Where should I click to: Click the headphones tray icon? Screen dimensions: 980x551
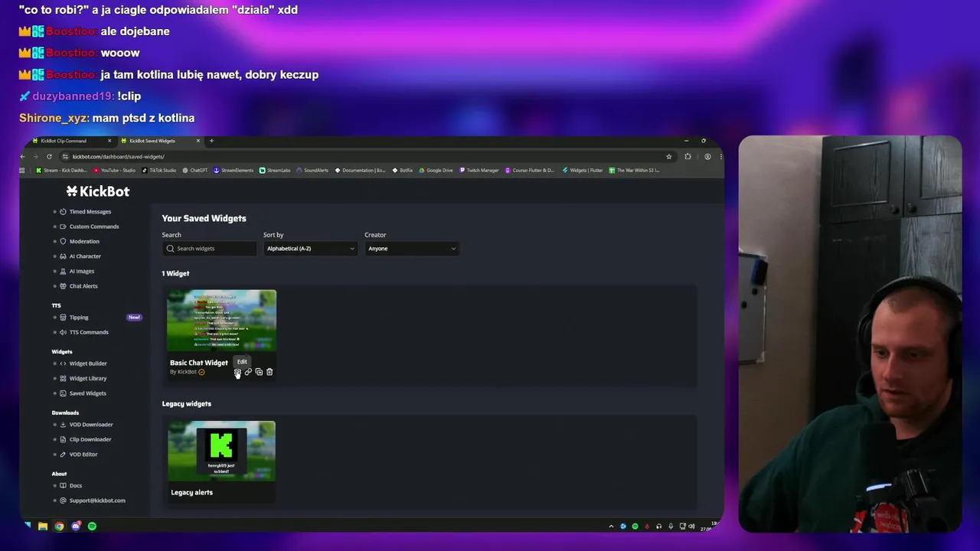[x=658, y=527]
